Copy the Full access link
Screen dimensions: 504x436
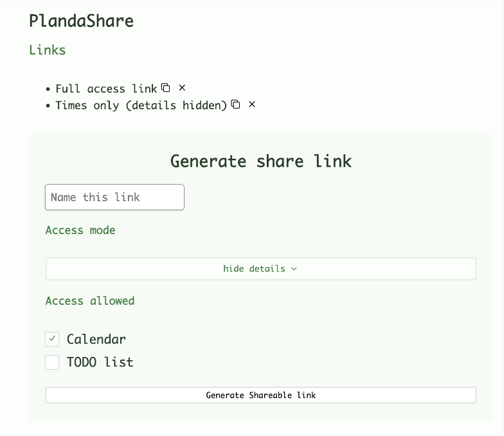(166, 87)
